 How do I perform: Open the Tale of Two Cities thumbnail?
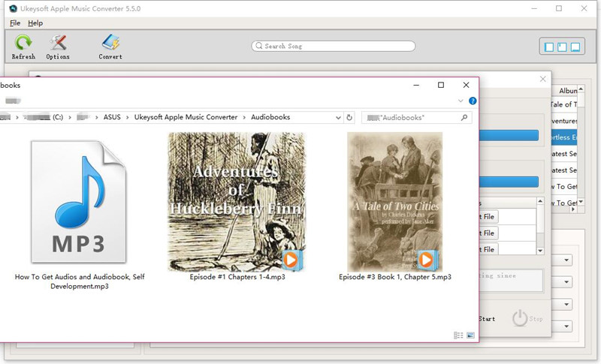tap(395, 202)
